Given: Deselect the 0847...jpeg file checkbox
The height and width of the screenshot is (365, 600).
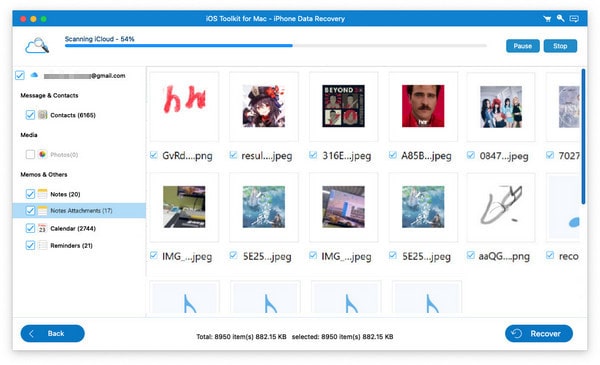Looking at the screenshot, I should [471, 155].
